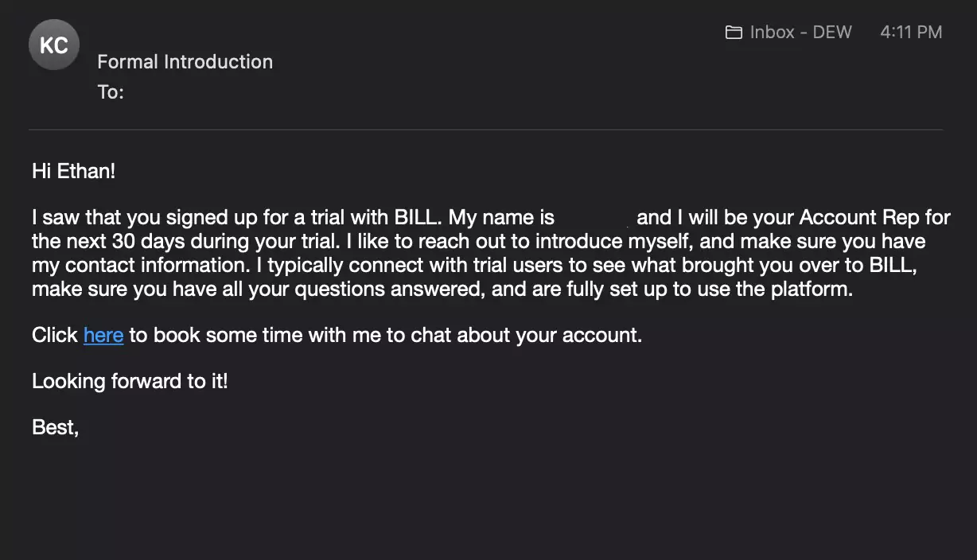Click the mailbox folder icon beside Inbox
This screenshot has height=560, width=977.
(x=734, y=33)
